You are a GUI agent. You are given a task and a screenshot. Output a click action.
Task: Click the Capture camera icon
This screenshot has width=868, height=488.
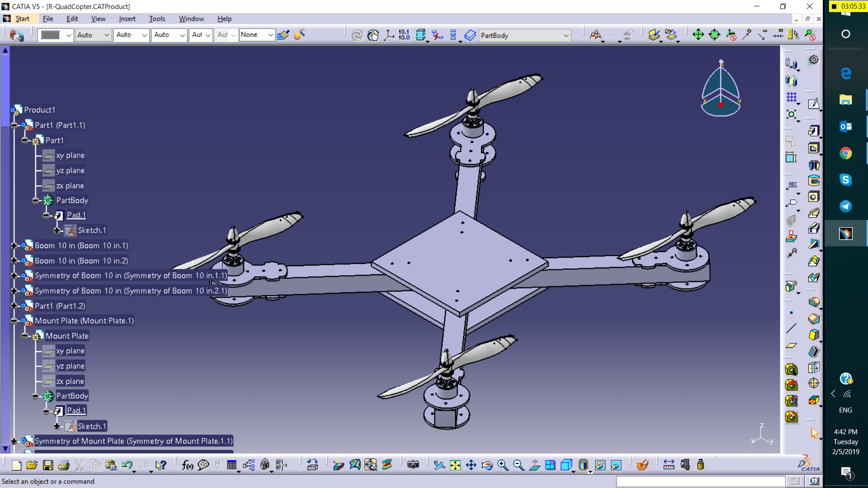[x=413, y=465]
